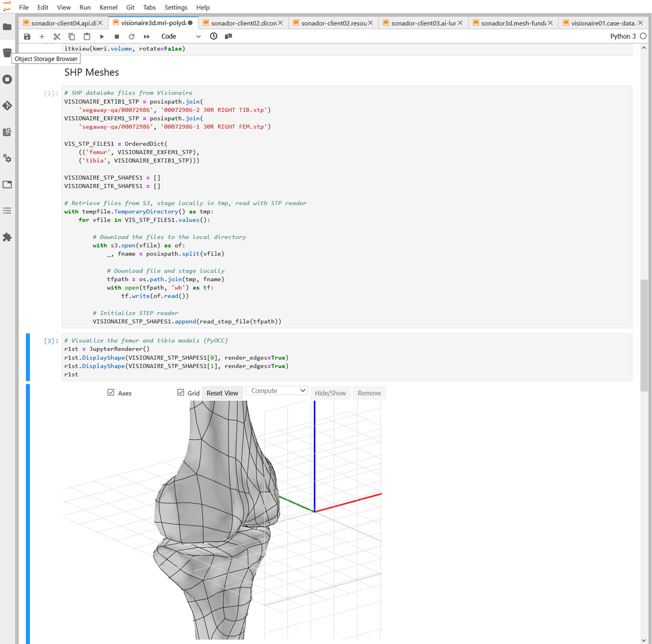652x644 pixels.
Task: Open the table of contents panel
Action: pyautogui.click(x=6, y=211)
